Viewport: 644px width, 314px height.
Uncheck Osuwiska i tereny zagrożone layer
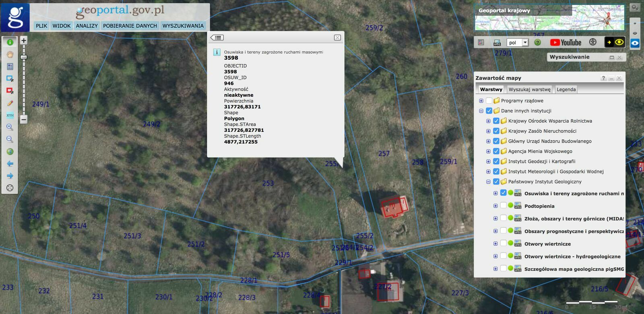(x=503, y=193)
